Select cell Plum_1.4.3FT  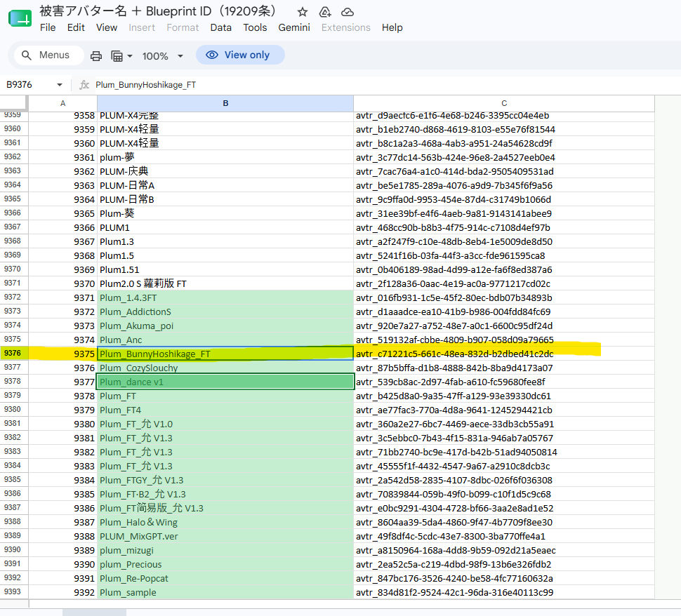click(x=225, y=297)
